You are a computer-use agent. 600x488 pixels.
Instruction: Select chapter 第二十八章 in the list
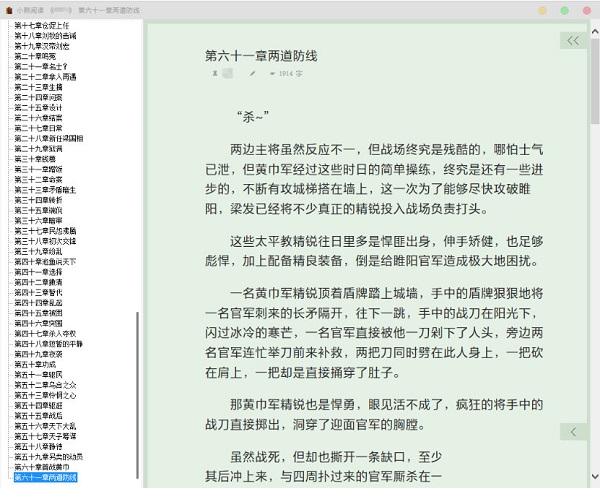click(x=49, y=139)
